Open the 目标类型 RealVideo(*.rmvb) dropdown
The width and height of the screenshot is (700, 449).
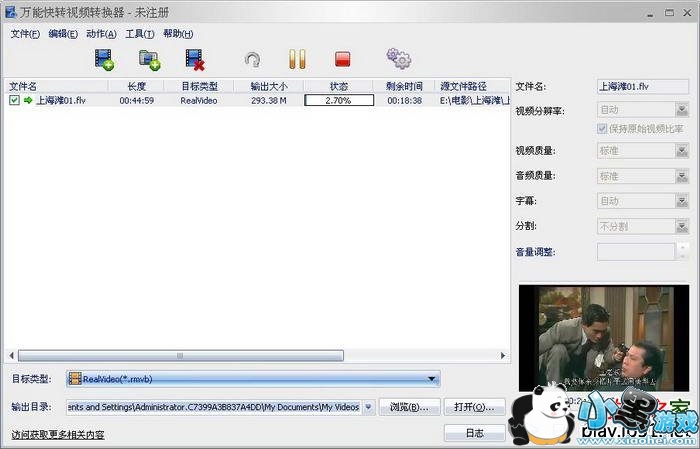tap(253, 379)
